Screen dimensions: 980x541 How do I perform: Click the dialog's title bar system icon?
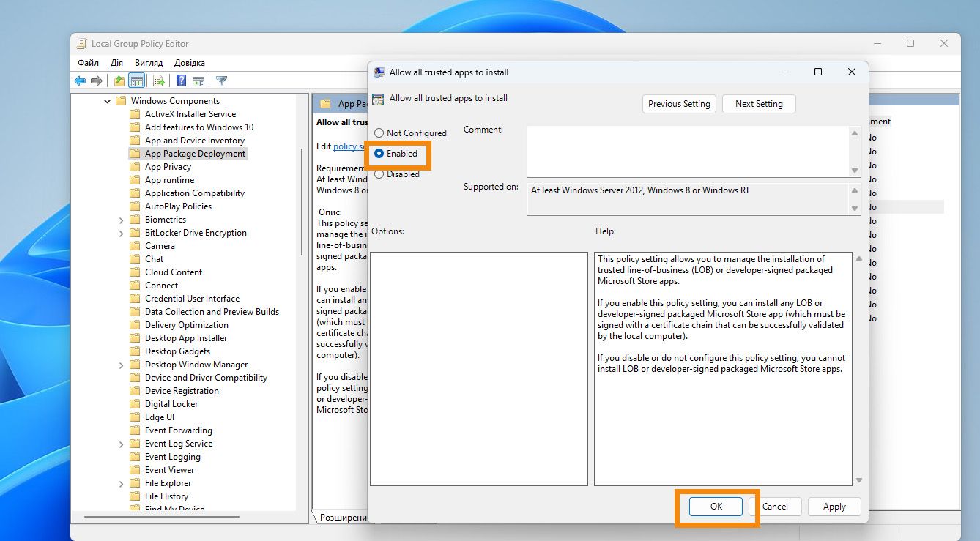(379, 72)
